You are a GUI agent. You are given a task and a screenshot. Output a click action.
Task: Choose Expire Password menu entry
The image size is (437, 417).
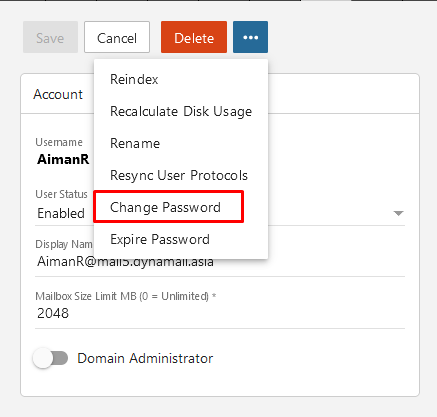click(x=160, y=239)
